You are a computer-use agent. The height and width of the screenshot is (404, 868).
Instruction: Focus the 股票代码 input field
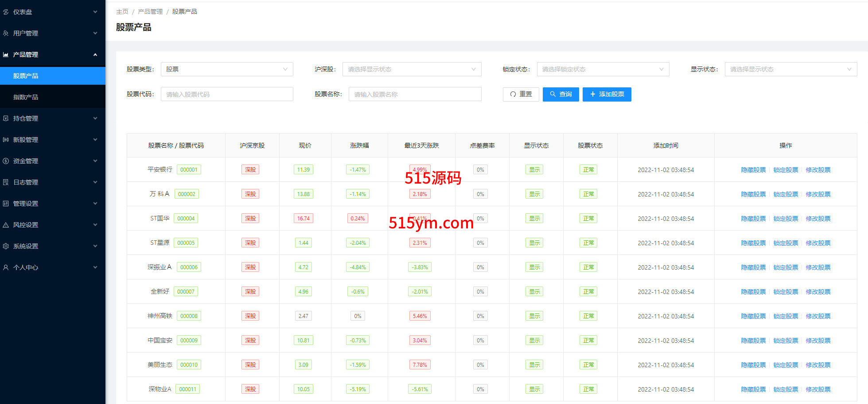click(226, 94)
